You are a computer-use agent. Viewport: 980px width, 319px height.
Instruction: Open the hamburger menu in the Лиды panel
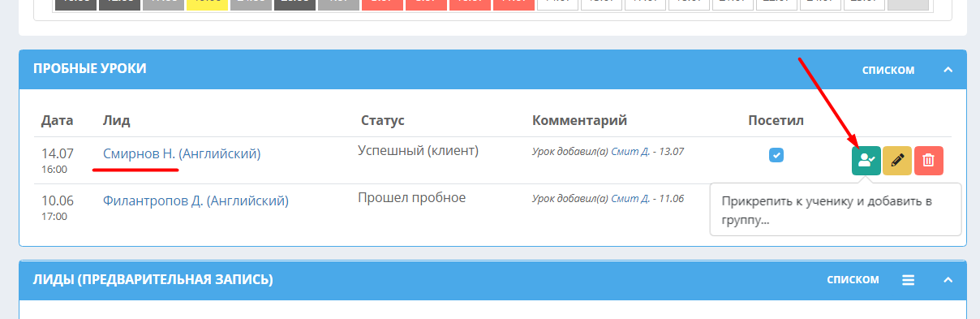pos(909,280)
